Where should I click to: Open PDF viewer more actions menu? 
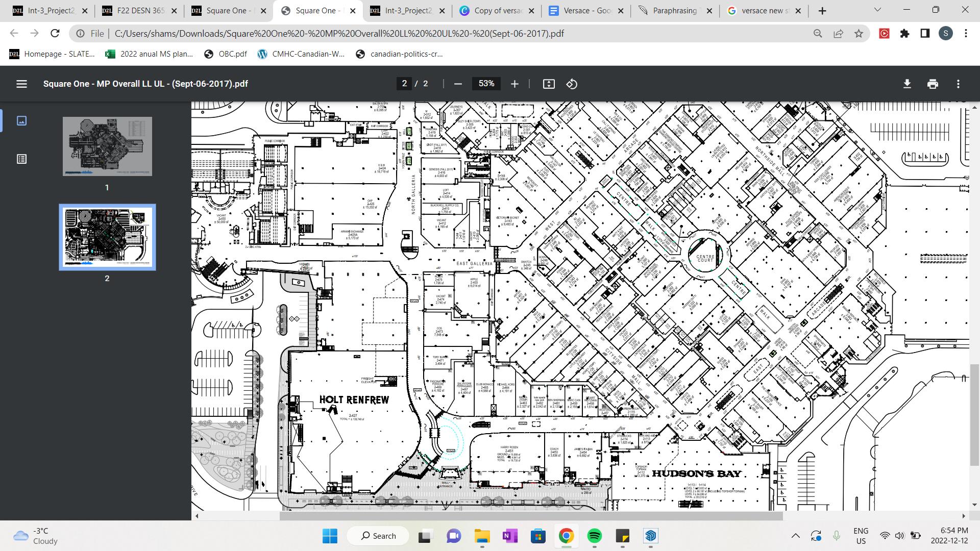pyautogui.click(x=958, y=84)
